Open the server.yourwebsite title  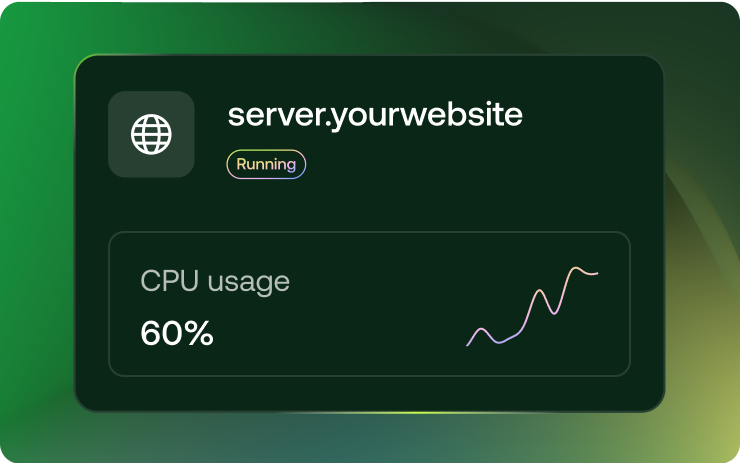[375, 115]
